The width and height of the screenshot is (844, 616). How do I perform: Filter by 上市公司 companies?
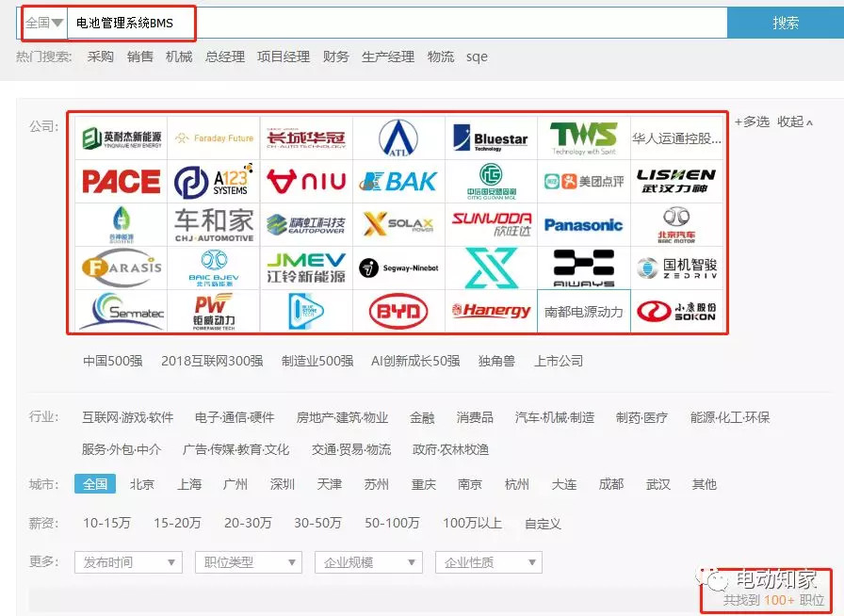[559, 361]
